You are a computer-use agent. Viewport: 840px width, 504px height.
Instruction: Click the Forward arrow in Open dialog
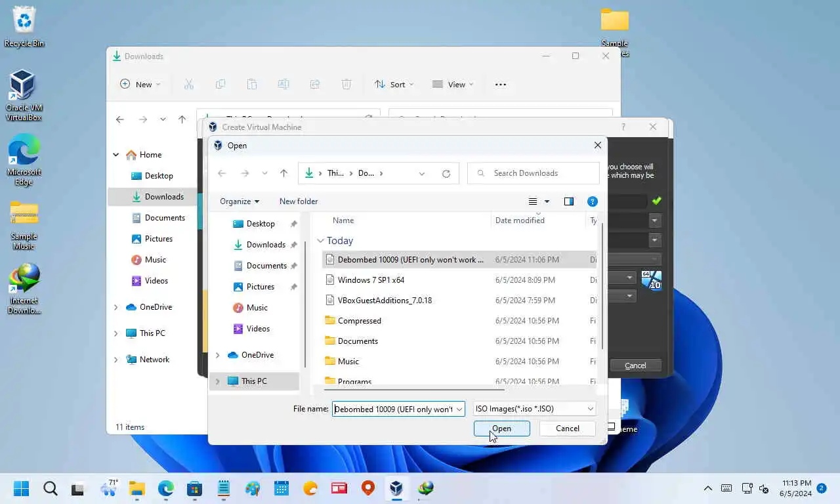pos(245,173)
